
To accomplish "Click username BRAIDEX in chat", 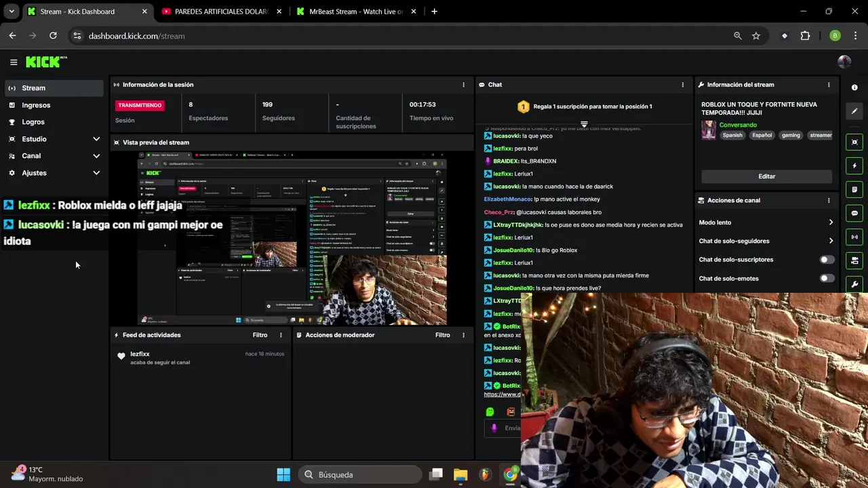I will (x=506, y=161).
